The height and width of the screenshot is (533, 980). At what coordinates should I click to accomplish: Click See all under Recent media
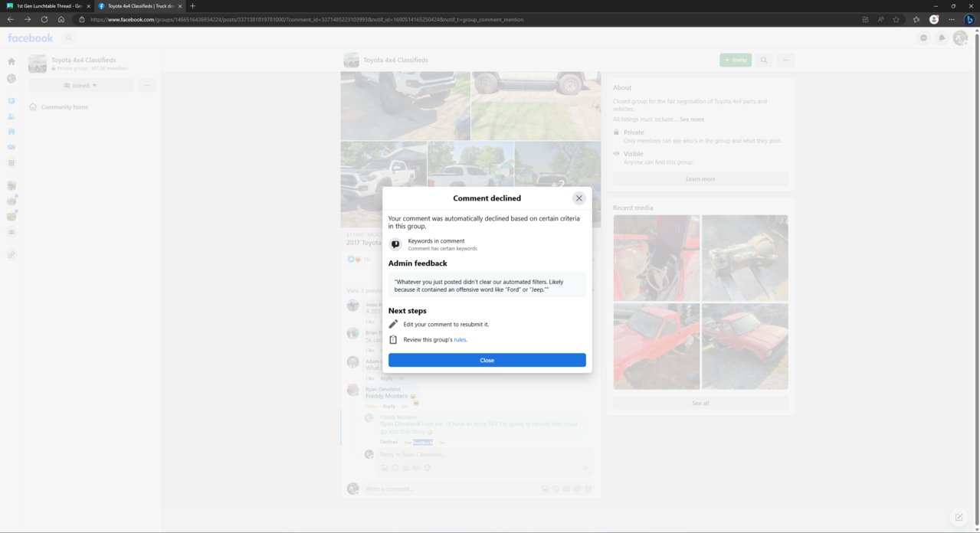pos(700,403)
